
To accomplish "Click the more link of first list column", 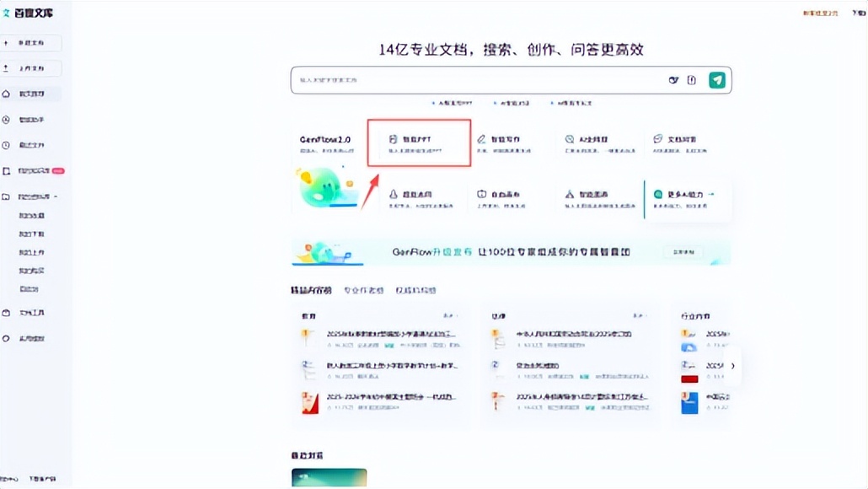I will [449, 315].
